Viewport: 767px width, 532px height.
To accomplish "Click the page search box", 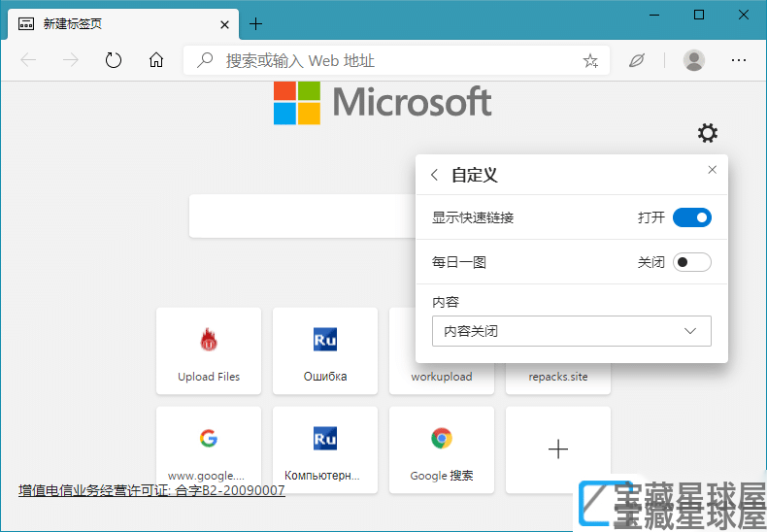I will [302, 216].
